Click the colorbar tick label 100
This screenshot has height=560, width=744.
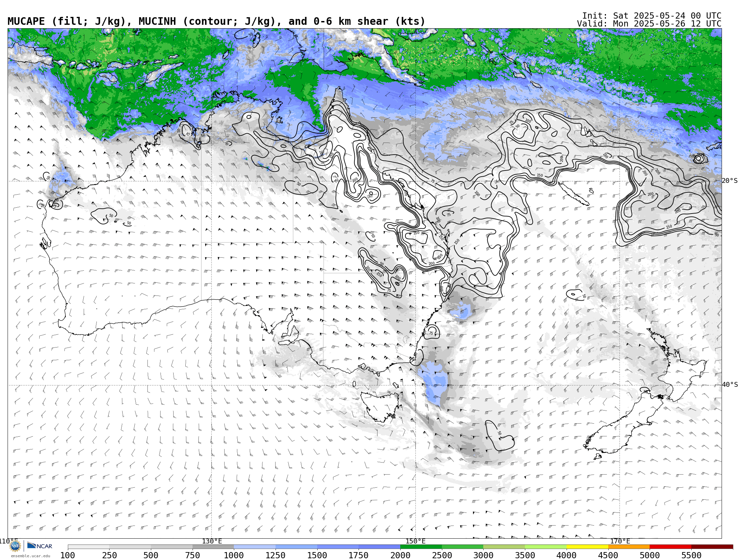68,555
